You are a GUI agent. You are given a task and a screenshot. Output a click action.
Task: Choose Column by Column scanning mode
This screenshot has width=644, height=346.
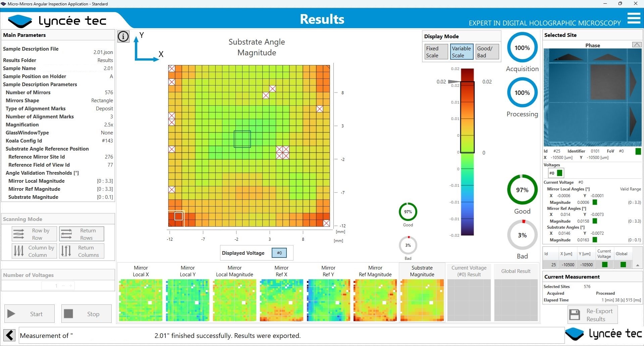click(34, 251)
